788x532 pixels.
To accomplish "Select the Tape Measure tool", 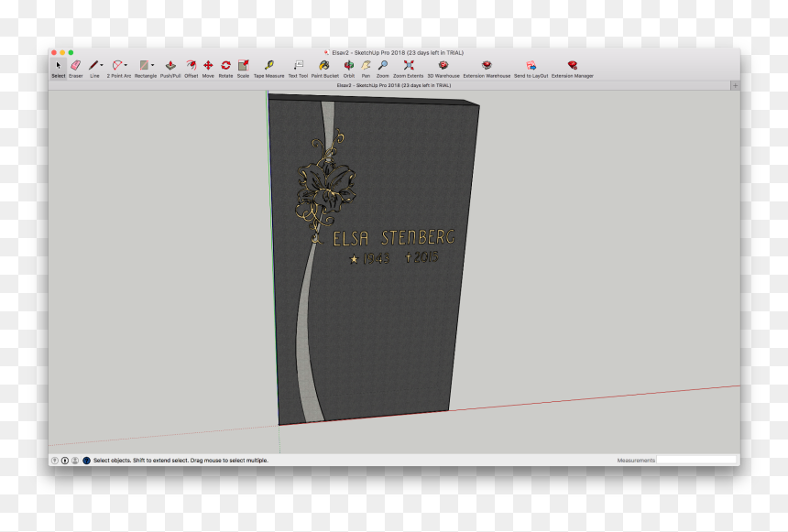I will click(268, 69).
